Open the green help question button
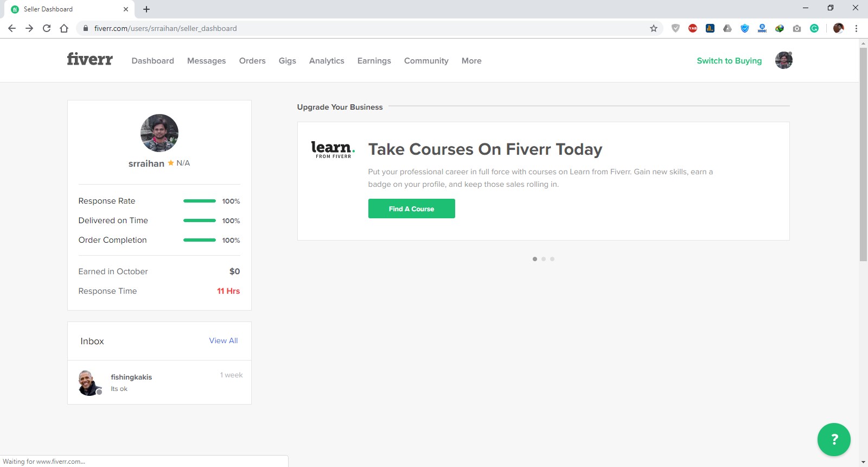Viewport: 868px width, 467px height. [834, 439]
